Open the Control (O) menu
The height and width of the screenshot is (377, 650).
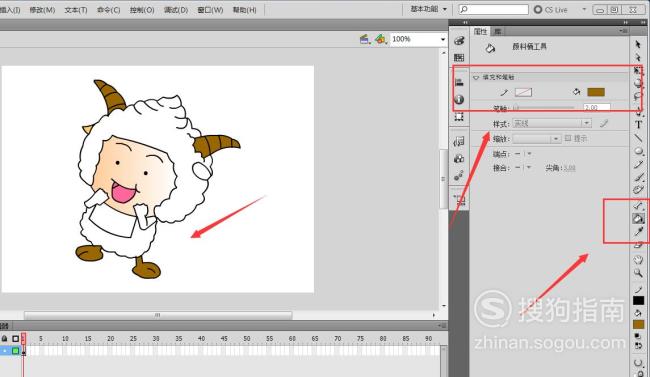(142, 10)
